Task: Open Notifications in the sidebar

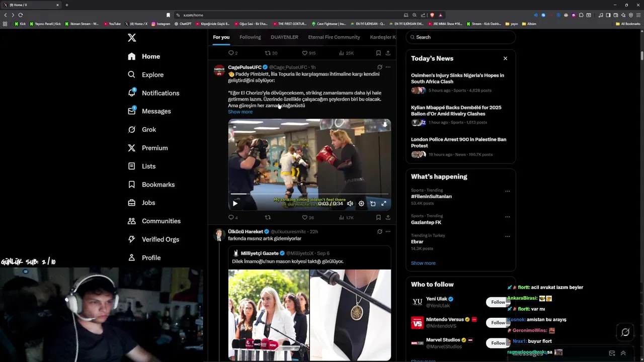Action: click(153, 93)
